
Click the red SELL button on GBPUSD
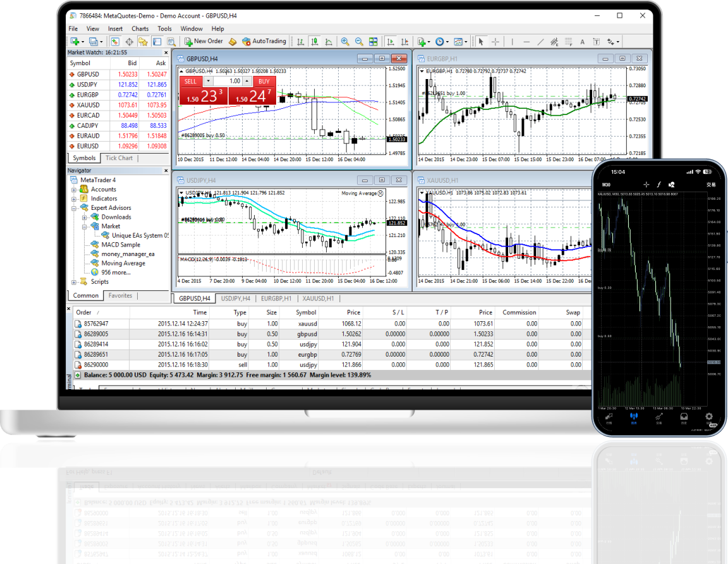191,81
